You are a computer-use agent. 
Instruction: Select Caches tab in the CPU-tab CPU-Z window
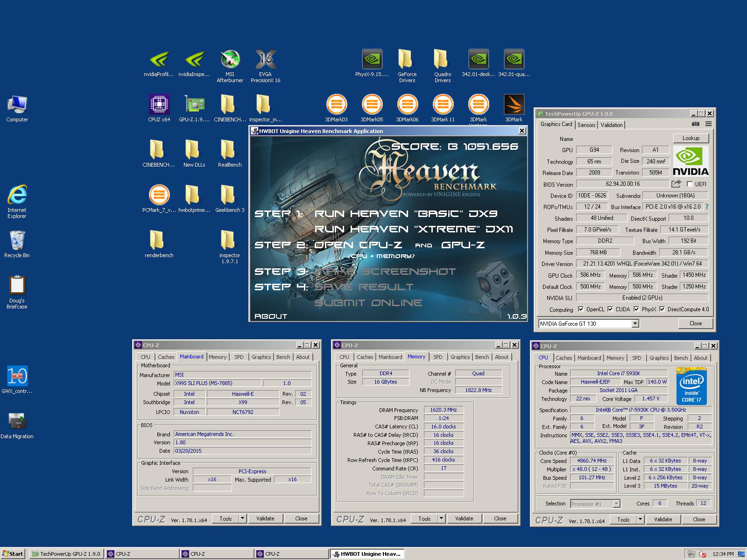pyautogui.click(x=564, y=358)
